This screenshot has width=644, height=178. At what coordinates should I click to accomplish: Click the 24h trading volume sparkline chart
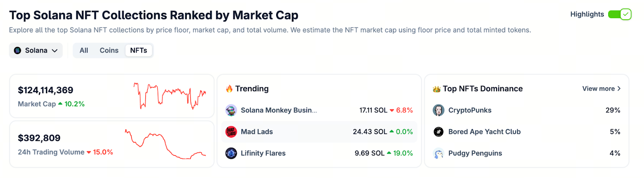[x=165, y=144]
